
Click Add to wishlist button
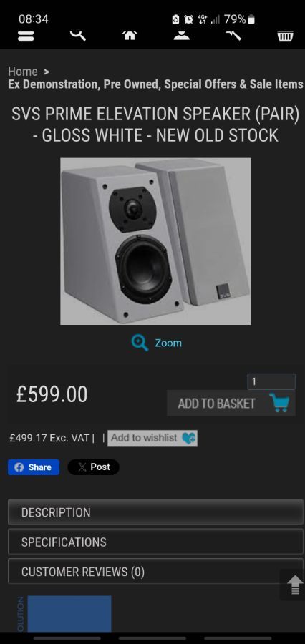[152, 438]
